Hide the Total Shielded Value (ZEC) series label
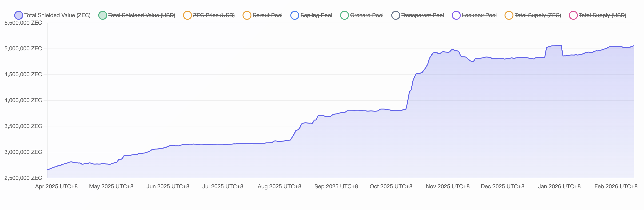The image size is (644, 210). (57, 15)
